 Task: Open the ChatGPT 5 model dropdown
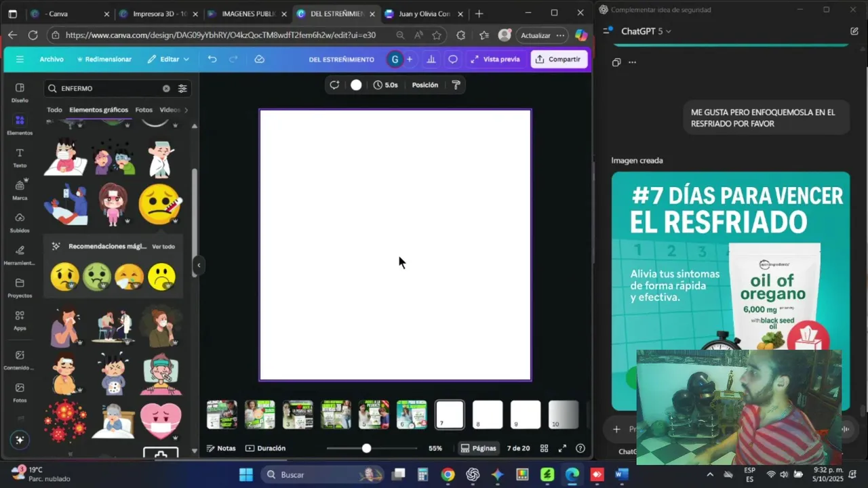[x=646, y=31]
